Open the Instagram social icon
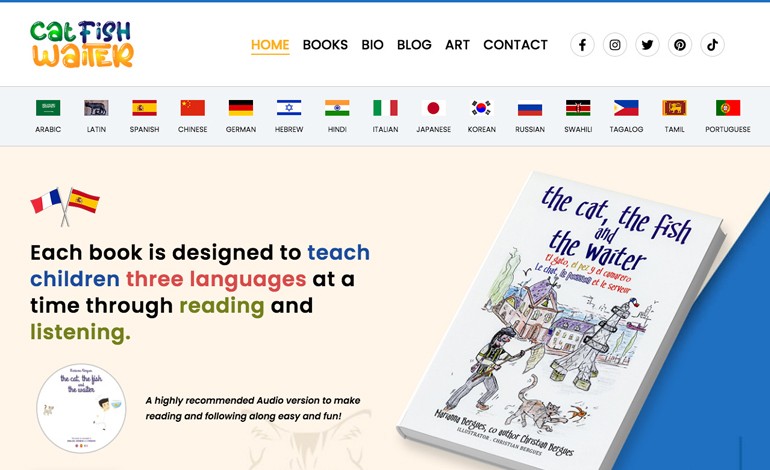The image size is (770, 470). click(x=615, y=45)
